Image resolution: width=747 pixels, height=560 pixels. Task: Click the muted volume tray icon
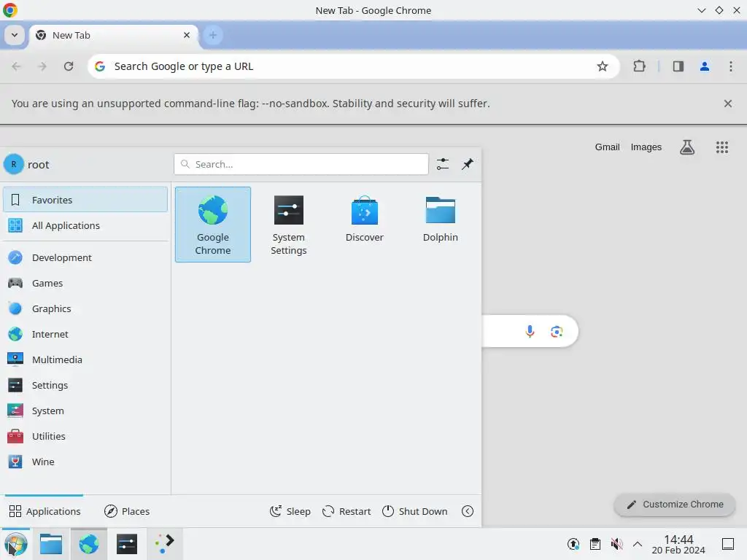pyautogui.click(x=616, y=544)
